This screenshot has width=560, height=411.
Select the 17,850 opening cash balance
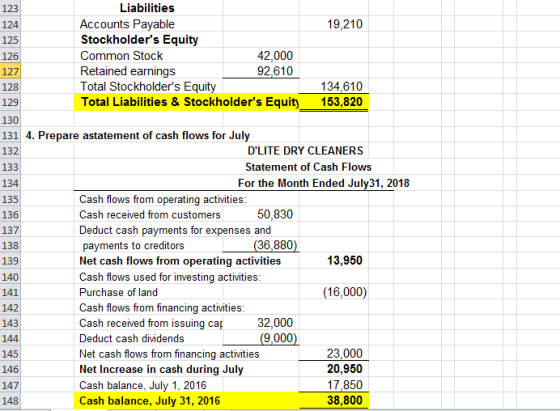coord(345,385)
